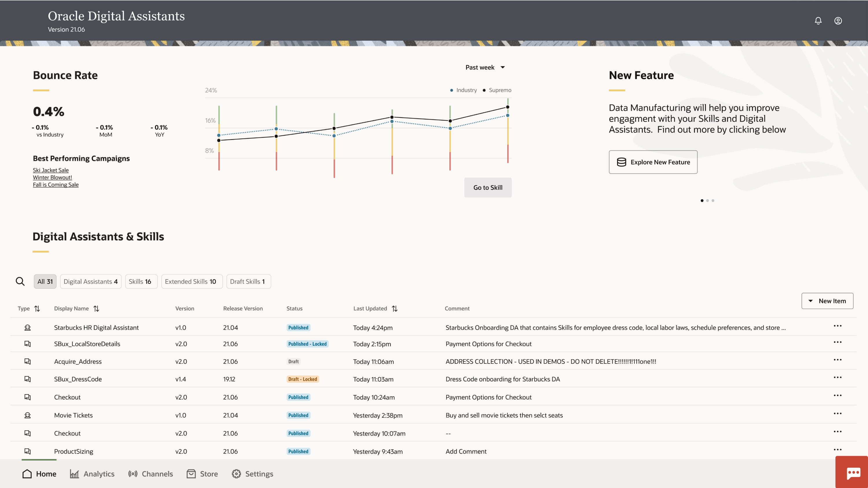
Task: Open the notifications bell icon
Action: 818,21
